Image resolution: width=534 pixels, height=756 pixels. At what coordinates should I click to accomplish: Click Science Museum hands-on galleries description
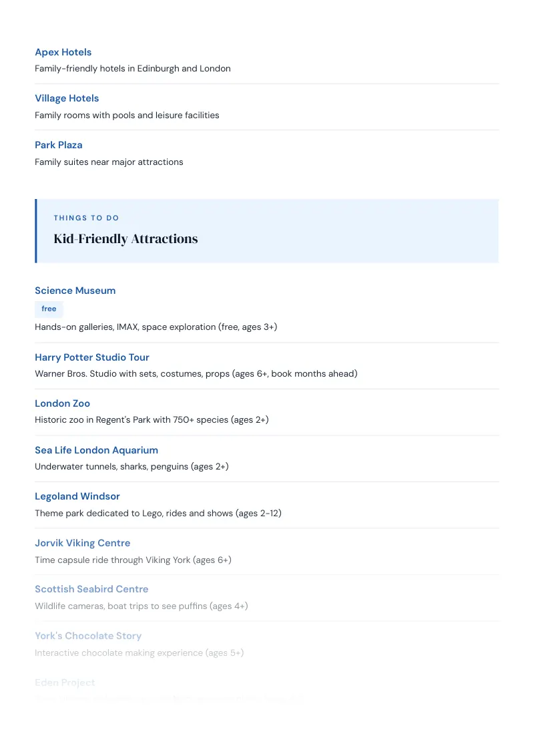(x=156, y=327)
